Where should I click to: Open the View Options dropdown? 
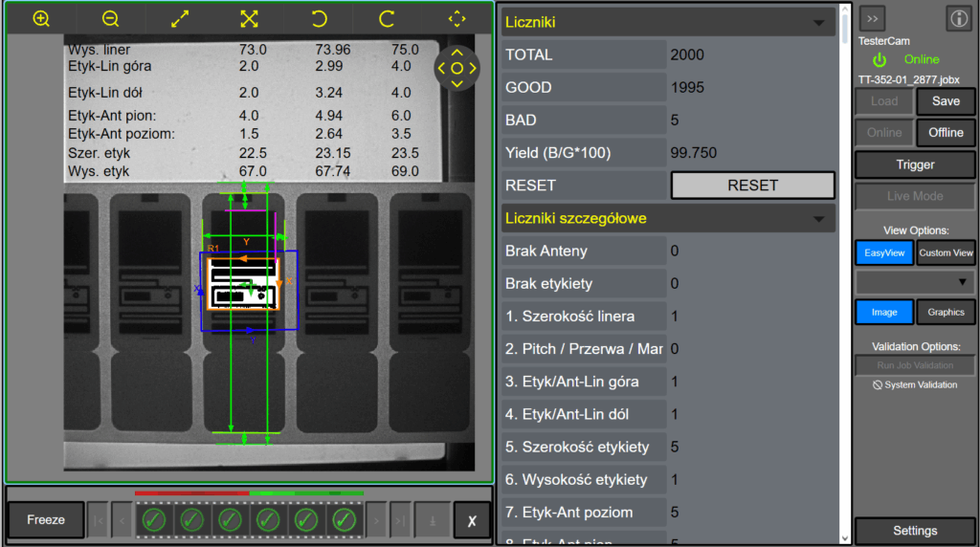point(914,282)
